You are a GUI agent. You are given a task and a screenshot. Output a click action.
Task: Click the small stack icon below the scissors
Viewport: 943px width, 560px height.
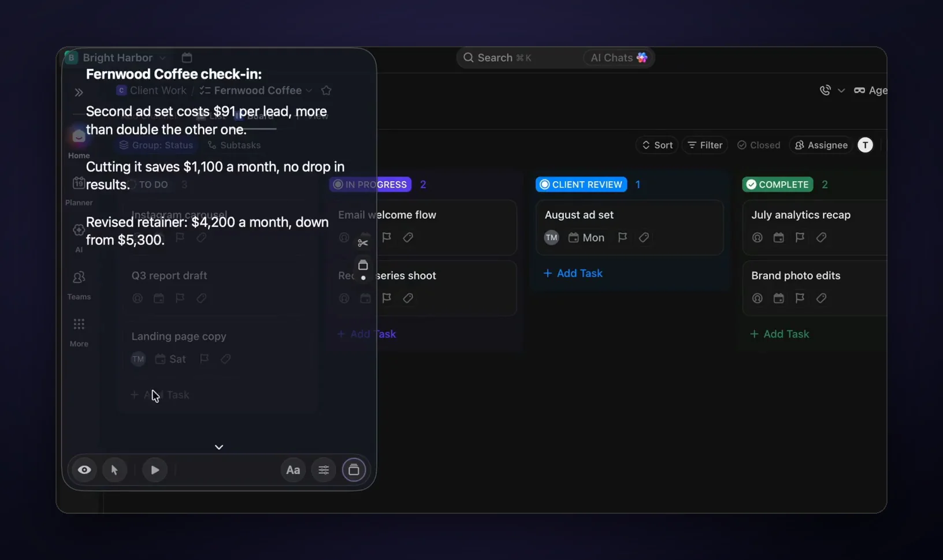(363, 265)
